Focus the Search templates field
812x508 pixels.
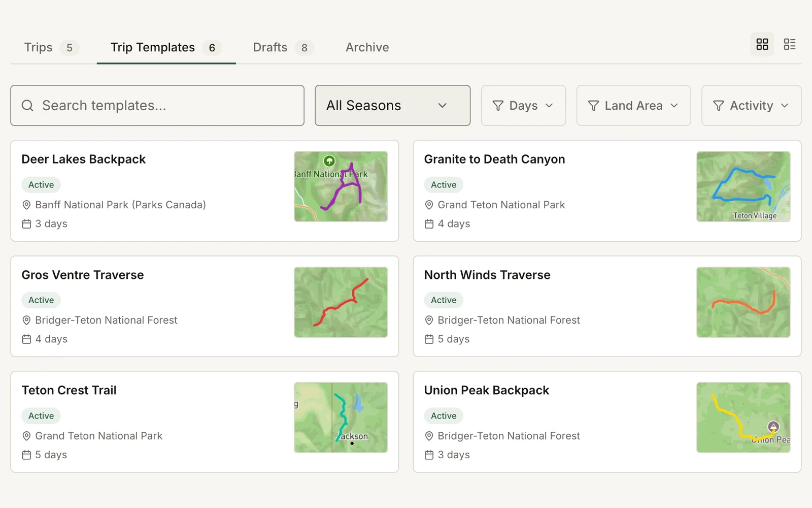tap(157, 105)
